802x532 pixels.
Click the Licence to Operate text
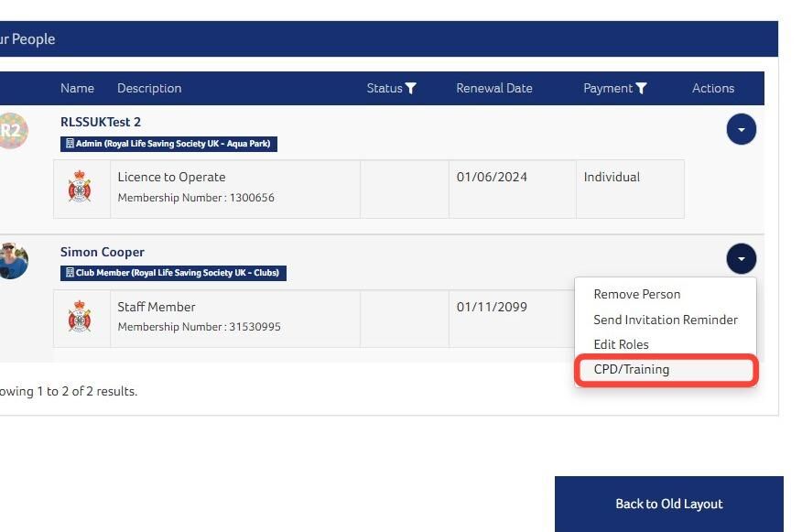[x=171, y=177]
